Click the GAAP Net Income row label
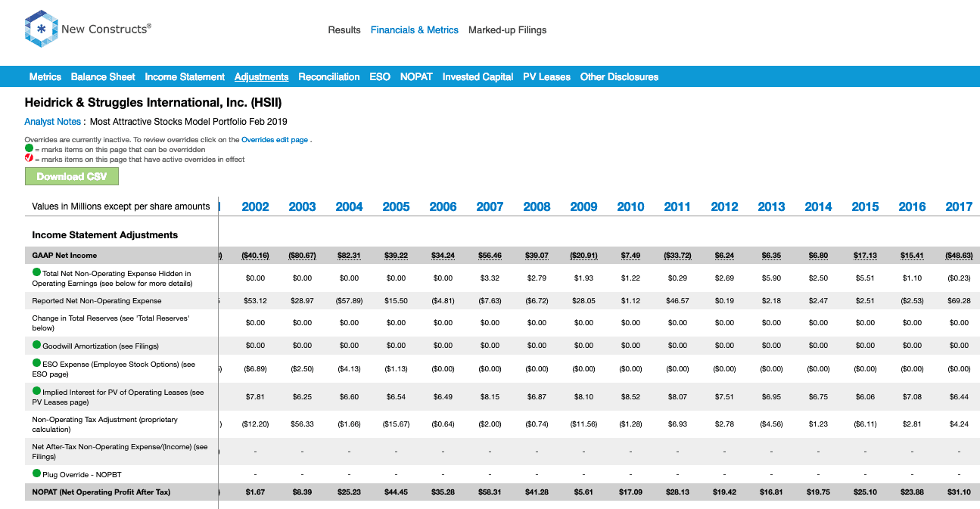Viewport: 980px width, 509px height. pyautogui.click(x=64, y=256)
